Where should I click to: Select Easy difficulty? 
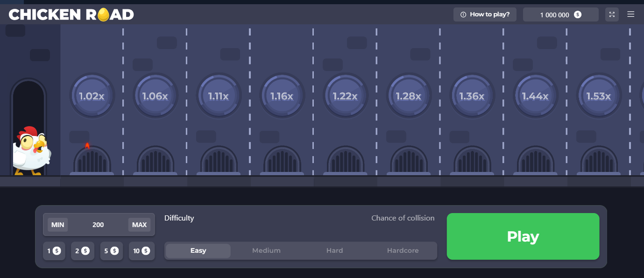(198, 251)
